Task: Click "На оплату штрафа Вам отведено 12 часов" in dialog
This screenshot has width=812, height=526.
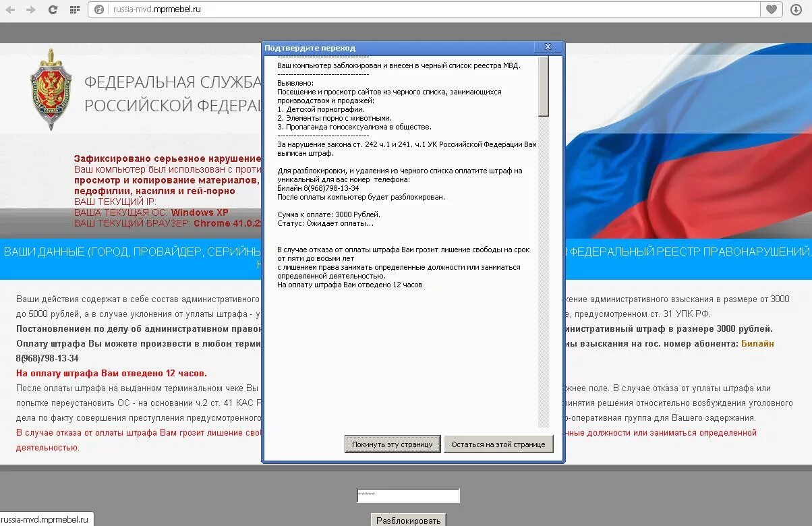Action: click(x=350, y=285)
